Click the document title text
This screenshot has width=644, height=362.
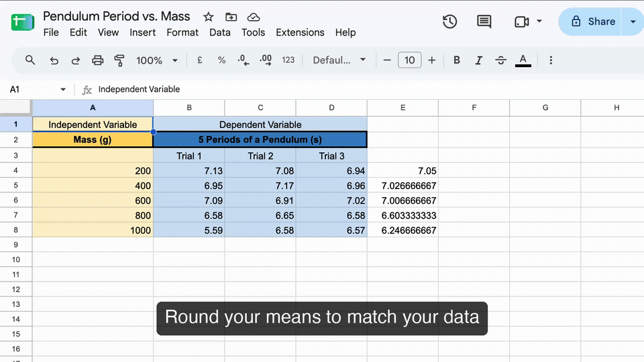pos(116,16)
